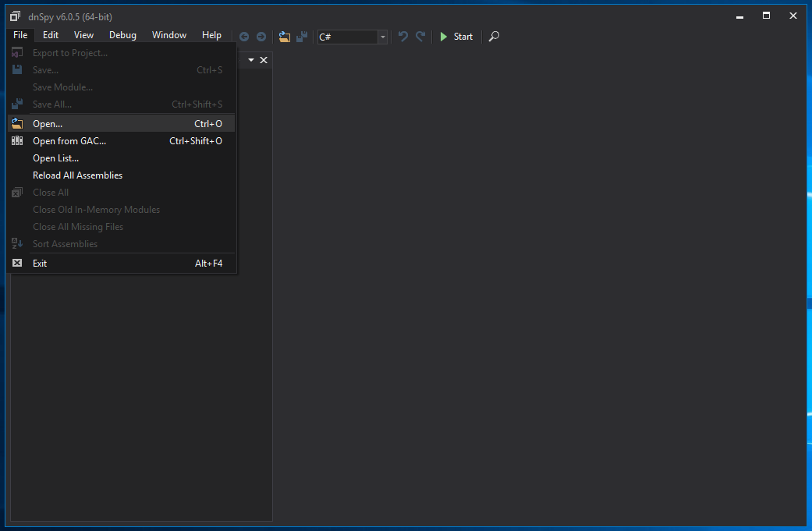Click the Navigate Forward arrow icon
This screenshot has width=812, height=531.
pyautogui.click(x=261, y=37)
